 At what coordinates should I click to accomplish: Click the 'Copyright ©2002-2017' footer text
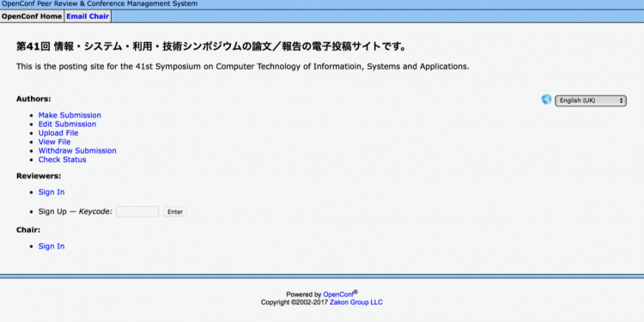pyautogui.click(x=295, y=302)
